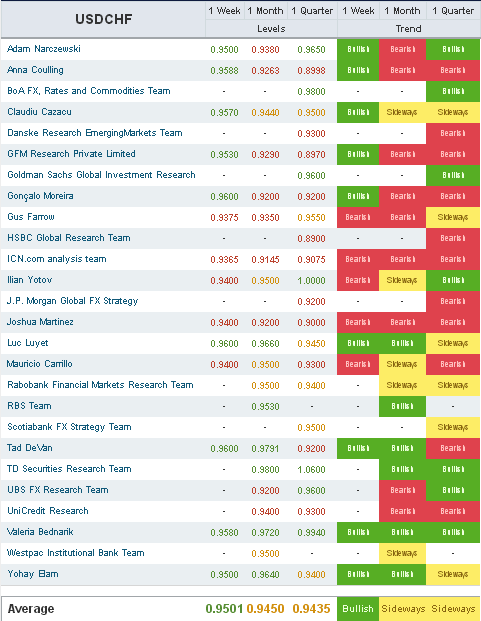Open Gus Farrow contributor link
Viewport: 481px width, 621px height.
coord(30,217)
